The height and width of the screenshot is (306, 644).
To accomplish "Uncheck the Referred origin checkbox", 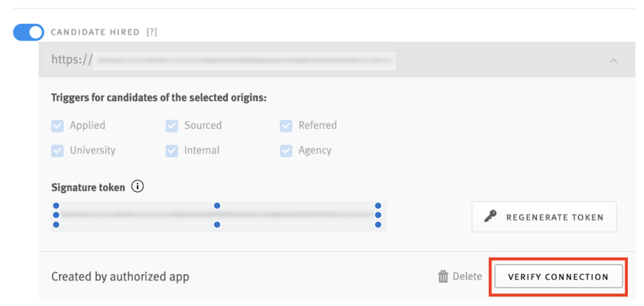I will click(286, 126).
